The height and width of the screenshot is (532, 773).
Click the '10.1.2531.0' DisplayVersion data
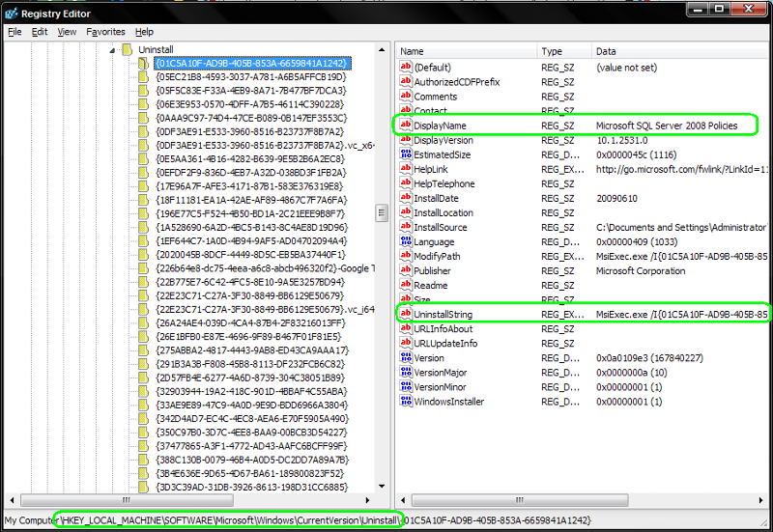(622, 140)
